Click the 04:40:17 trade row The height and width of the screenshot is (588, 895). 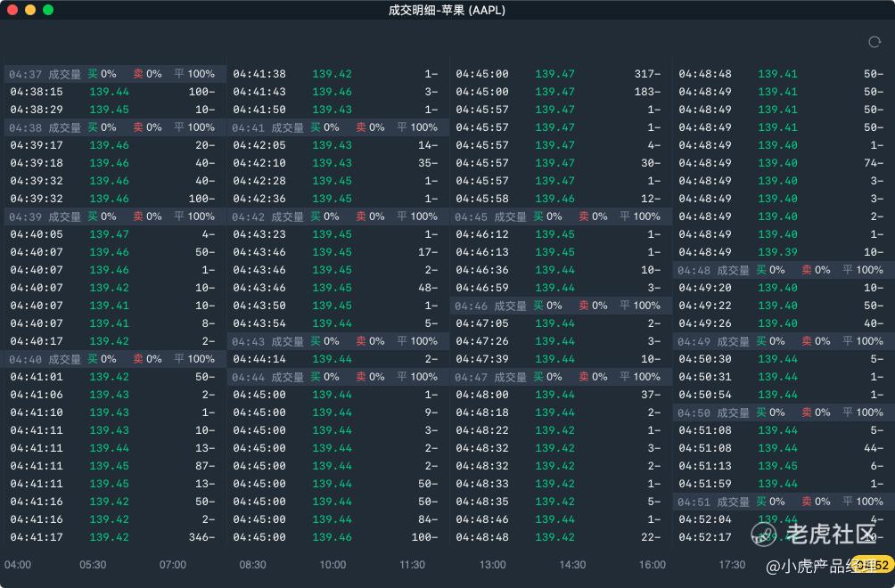(x=115, y=341)
